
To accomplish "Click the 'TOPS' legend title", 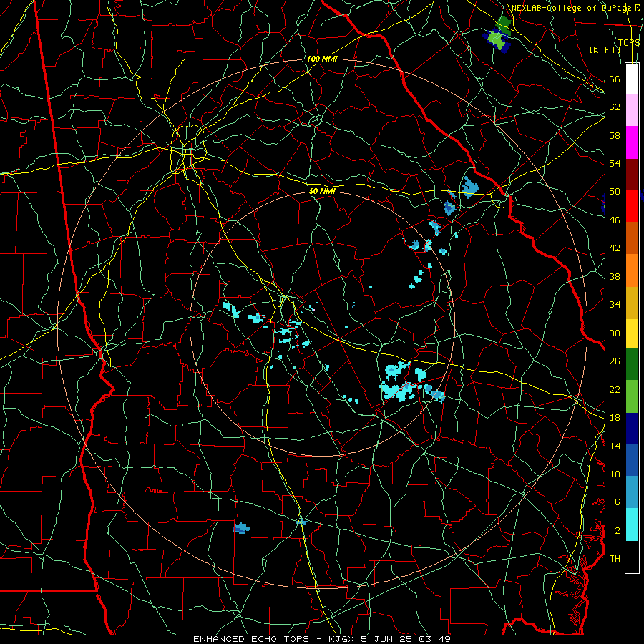I will point(629,42).
